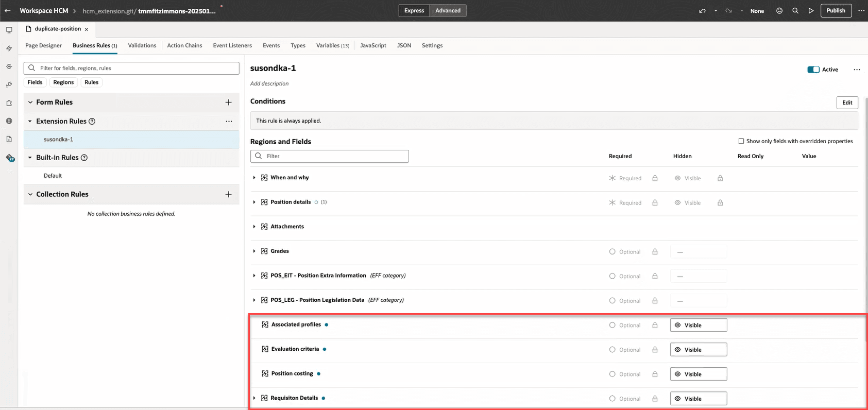Viewport: 868px width, 410px height.
Task: Add a collection rule with plus icon
Action: pyautogui.click(x=228, y=194)
